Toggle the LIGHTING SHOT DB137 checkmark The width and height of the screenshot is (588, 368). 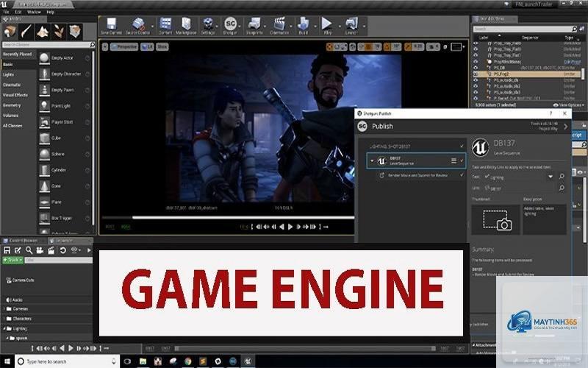(462, 146)
